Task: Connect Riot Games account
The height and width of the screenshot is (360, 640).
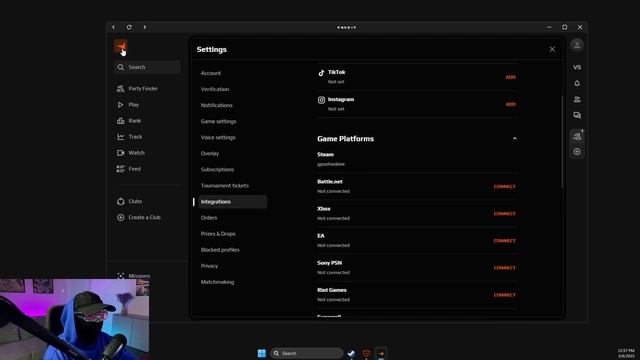Action: (x=504, y=295)
